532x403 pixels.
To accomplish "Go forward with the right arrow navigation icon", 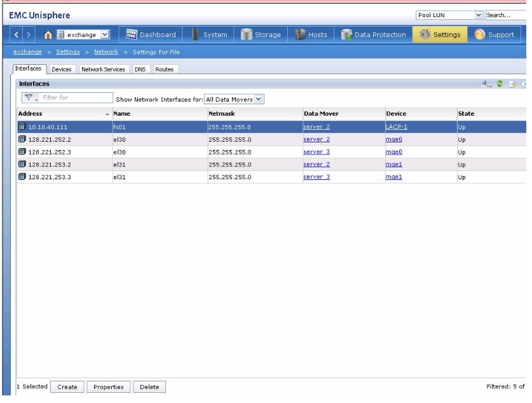I will point(29,34).
